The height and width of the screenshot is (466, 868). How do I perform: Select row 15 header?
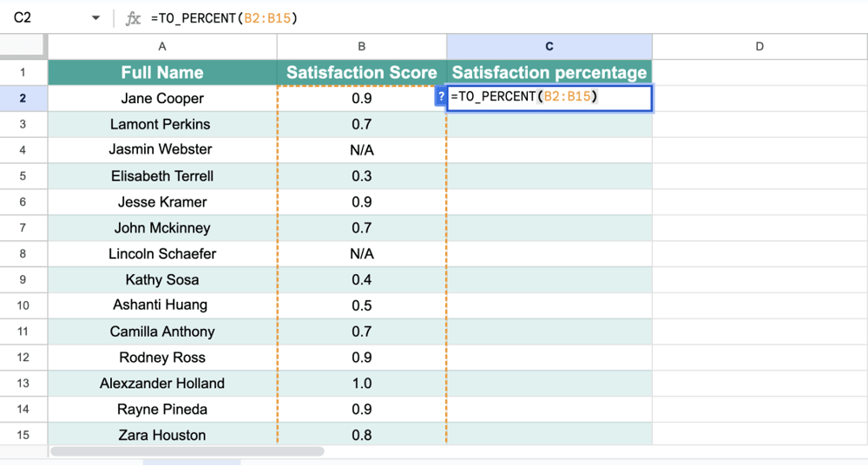coord(23,435)
